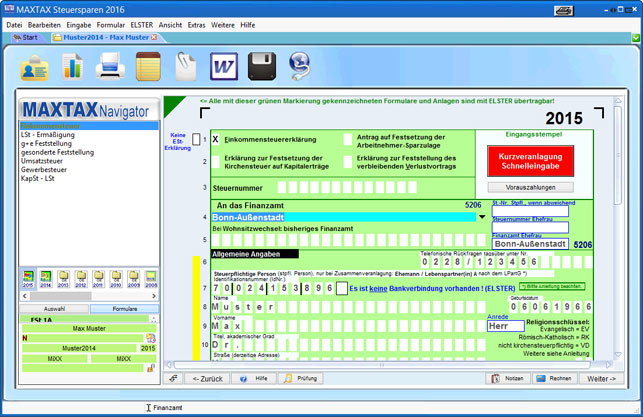Select LSt - Ermäßigung in the navigator
The image size is (643, 417).
47,134
